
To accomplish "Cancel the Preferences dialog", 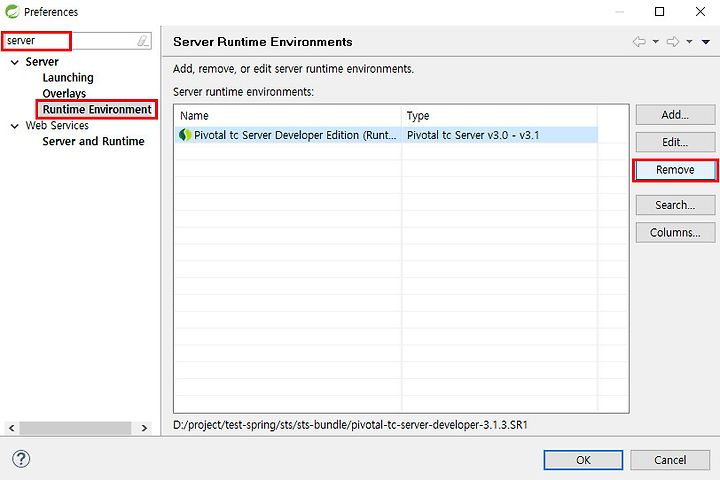I will point(670,460).
